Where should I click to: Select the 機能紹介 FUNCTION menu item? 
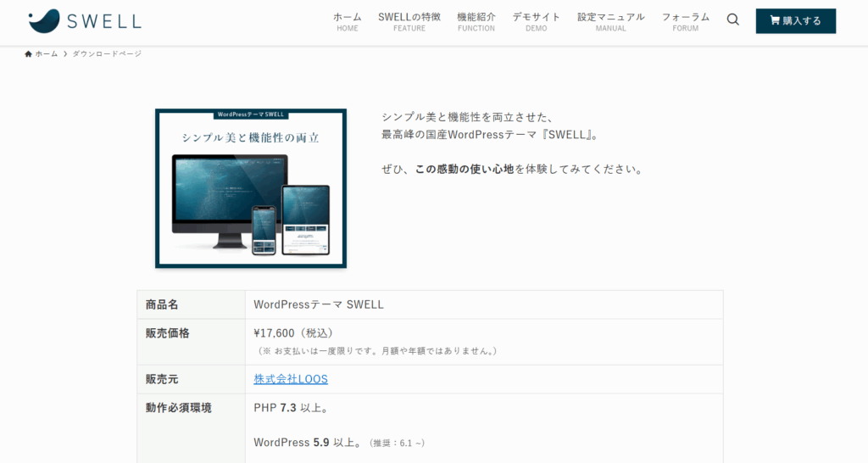(476, 21)
